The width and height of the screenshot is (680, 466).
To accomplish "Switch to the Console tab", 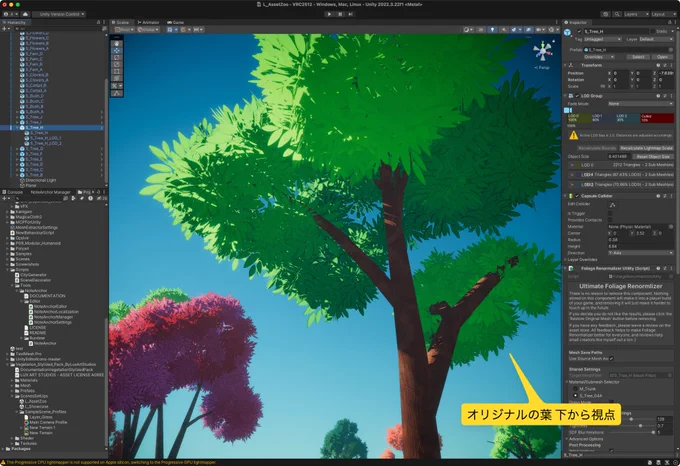I will (x=13, y=192).
